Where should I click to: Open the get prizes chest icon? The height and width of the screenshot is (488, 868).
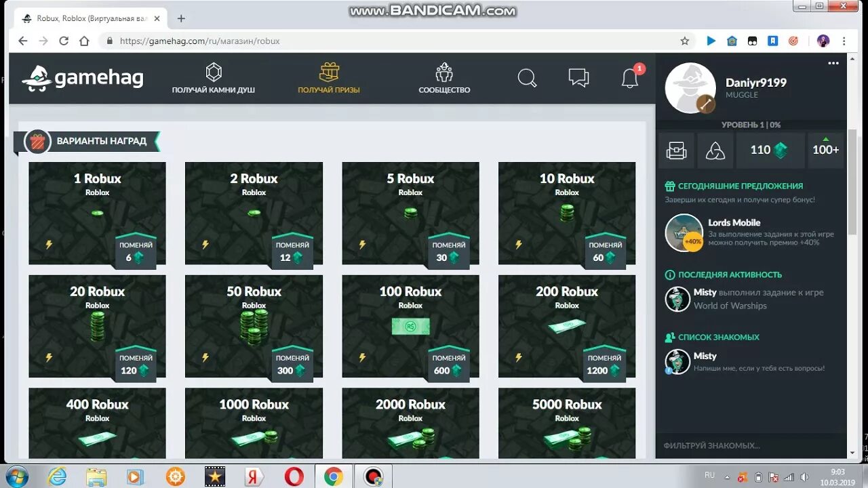click(x=329, y=73)
